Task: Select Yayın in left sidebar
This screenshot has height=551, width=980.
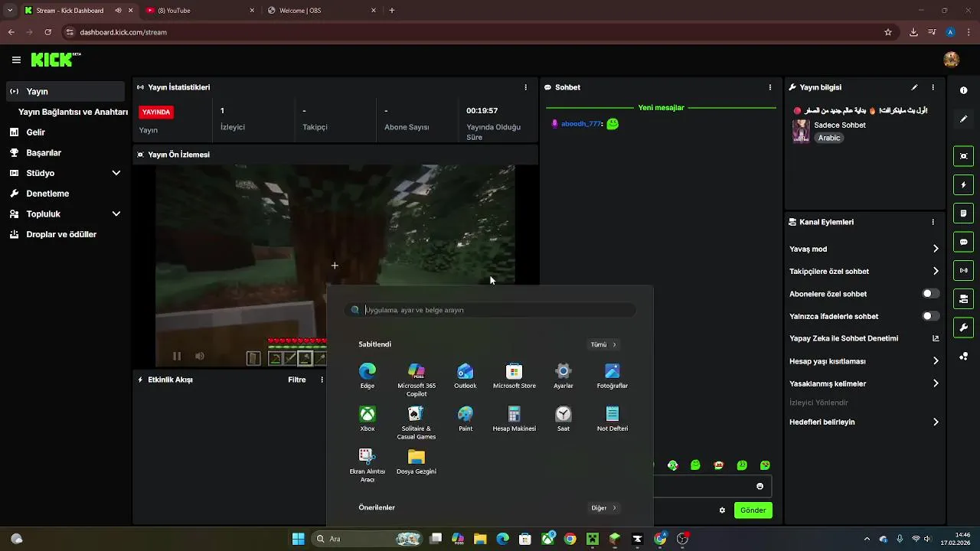Action: click(x=65, y=91)
